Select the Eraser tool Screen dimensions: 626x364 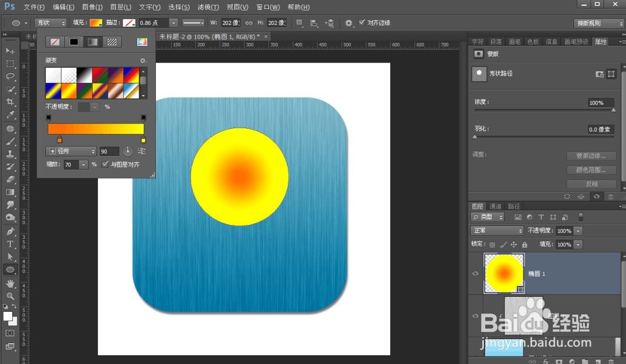(10, 180)
